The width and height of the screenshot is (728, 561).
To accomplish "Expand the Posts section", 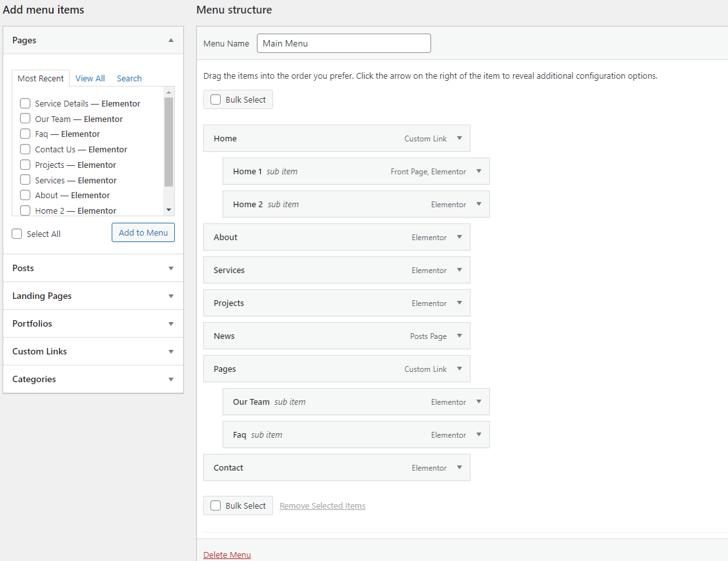I will pos(171,268).
